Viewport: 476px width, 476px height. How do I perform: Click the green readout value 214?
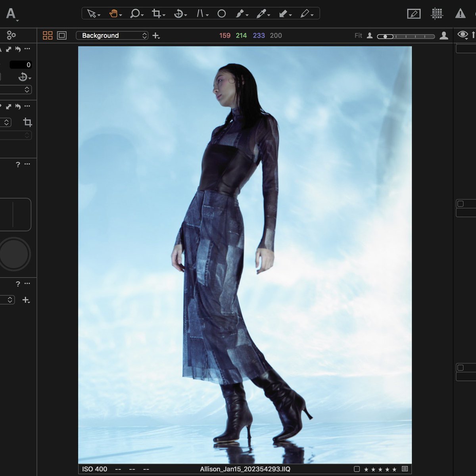(241, 35)
